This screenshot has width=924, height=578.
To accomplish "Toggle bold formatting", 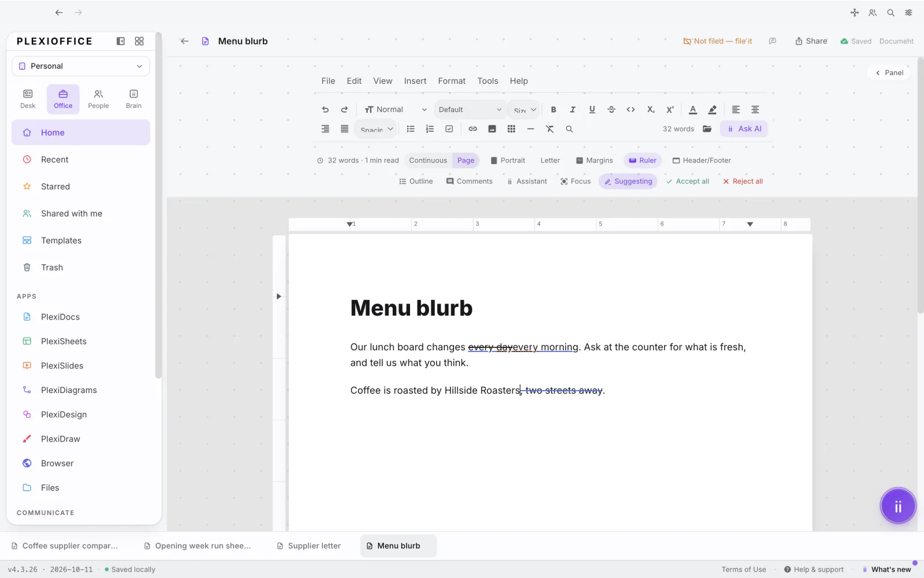I will pos(553,109).
